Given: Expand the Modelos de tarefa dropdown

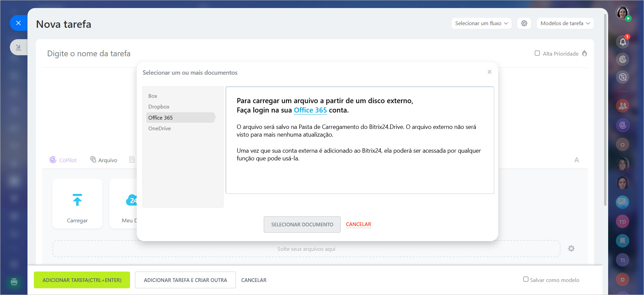Looking at the screenshot, I should tap(565, 23).
